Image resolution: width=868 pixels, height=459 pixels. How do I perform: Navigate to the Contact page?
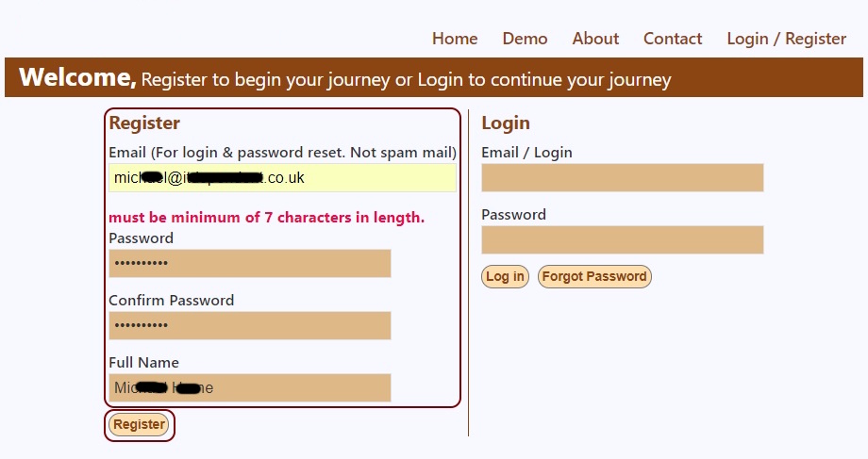pos(673,39)
